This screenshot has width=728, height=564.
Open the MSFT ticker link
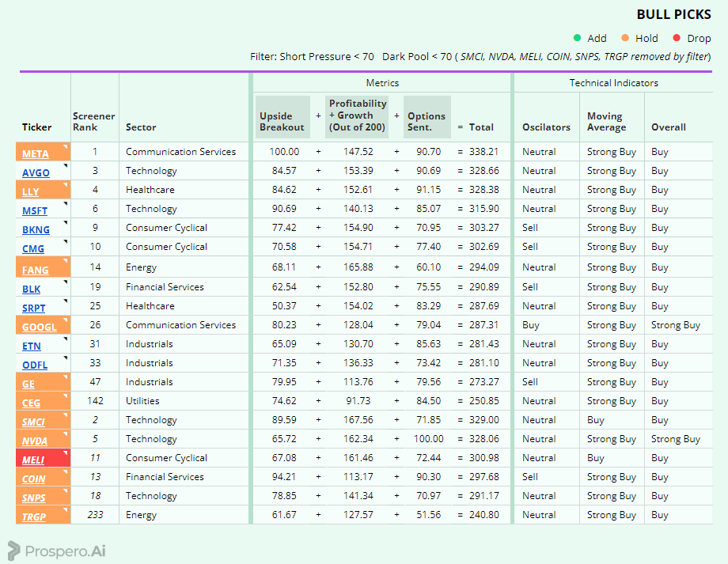click(x=35, y=210)
